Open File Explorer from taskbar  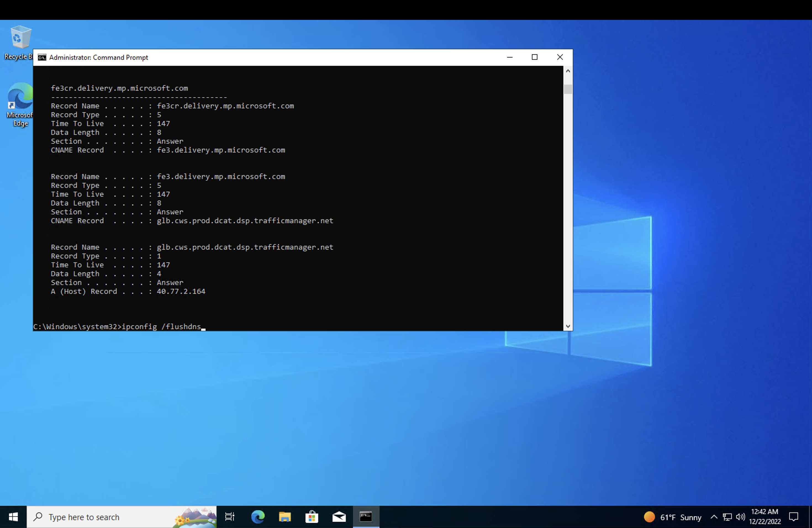pos(284,517)
